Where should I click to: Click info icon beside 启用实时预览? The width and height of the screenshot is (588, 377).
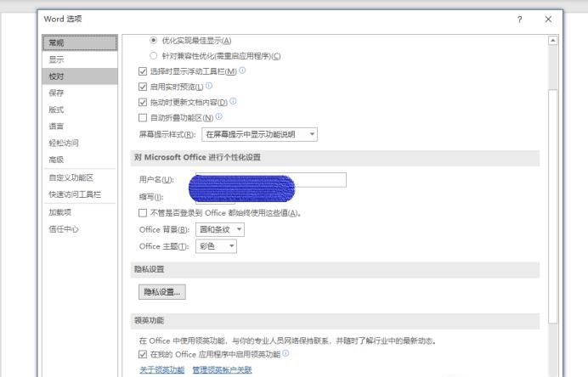[209, 86]
